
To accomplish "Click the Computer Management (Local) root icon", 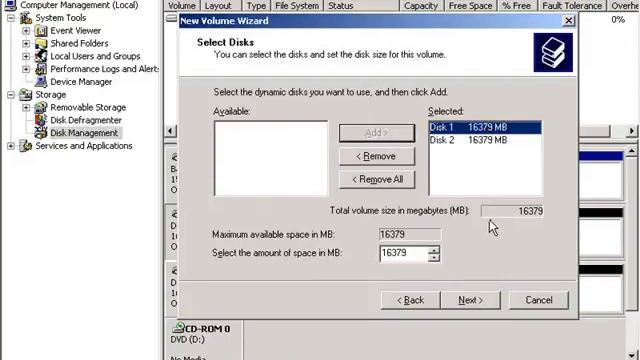I will coord(10,5).
